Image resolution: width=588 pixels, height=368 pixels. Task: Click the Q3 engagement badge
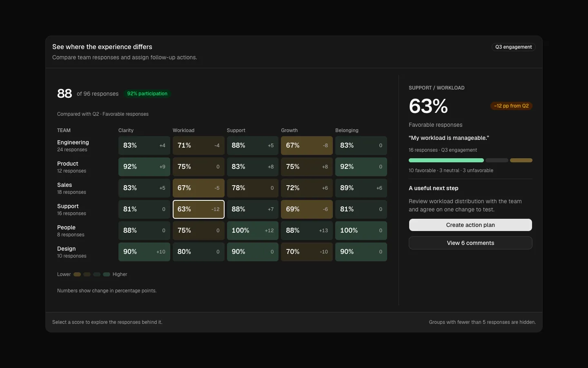point(513,47)
